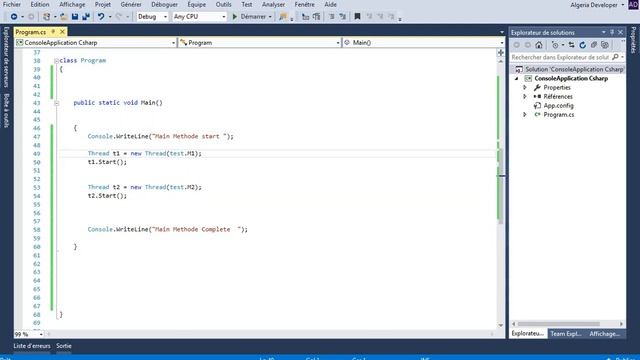The width and height of the screenshot is (640, 360).
Task: Click the Pending Changes Filter icon
Action: point(555,45)
